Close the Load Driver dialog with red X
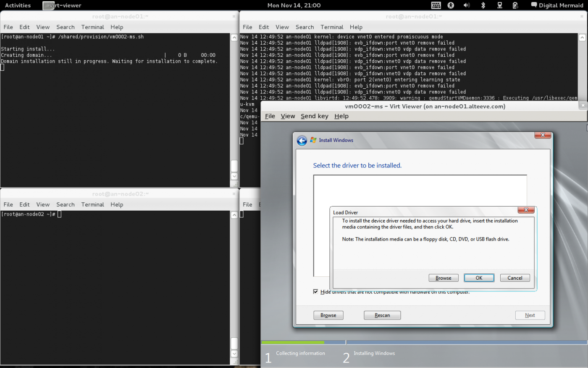The width and height of the screenshot is (588, 368). [x=526, y=210]
